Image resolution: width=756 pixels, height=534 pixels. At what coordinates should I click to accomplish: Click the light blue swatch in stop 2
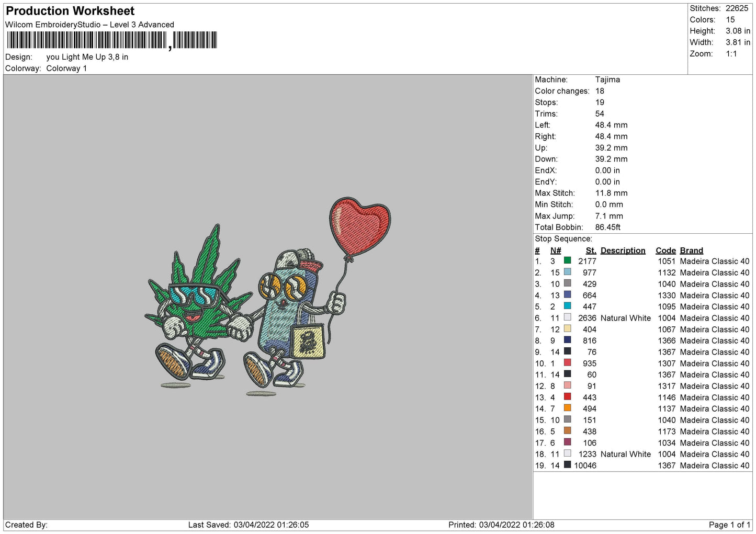(x=567, y=272)
